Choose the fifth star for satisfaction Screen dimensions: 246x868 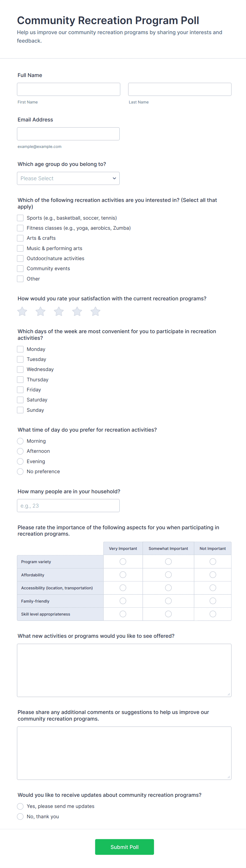tap(95, 311)
